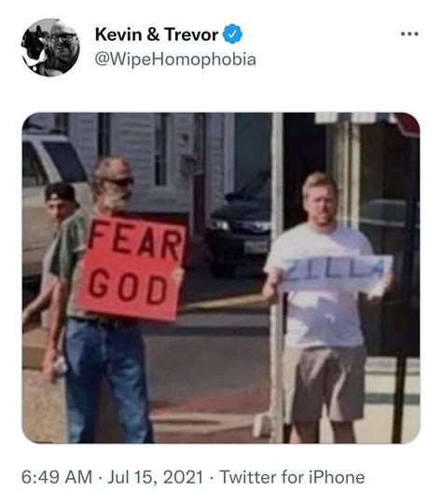Visit the @WipeHomophobia handle

pos(175,60)
